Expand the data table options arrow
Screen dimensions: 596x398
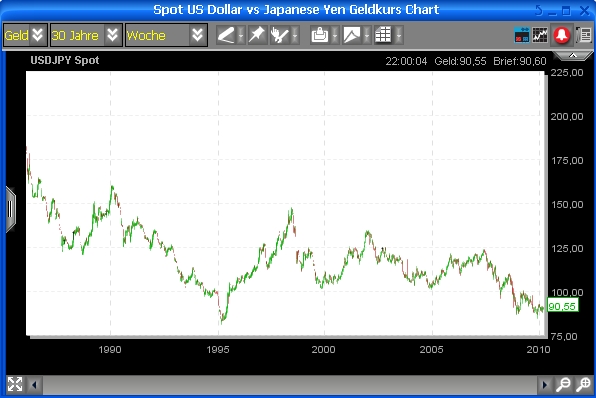[x=399, y=35]
